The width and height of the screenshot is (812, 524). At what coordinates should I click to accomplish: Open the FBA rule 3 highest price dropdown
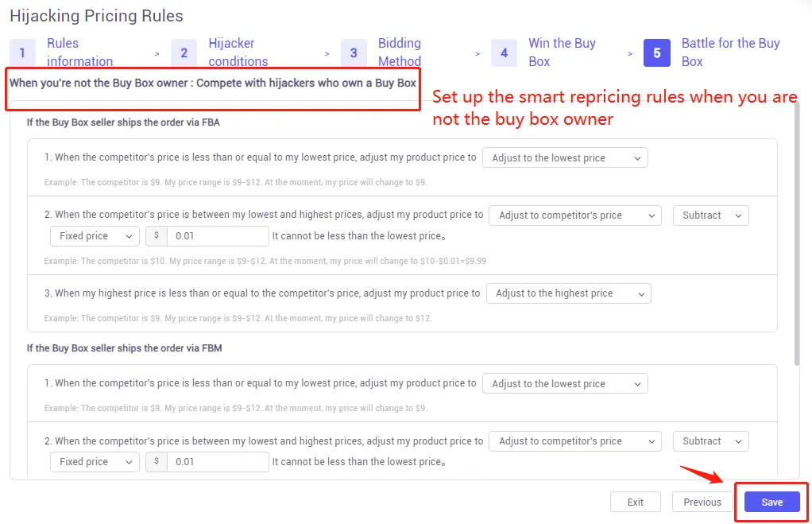(x=568, y=293)
